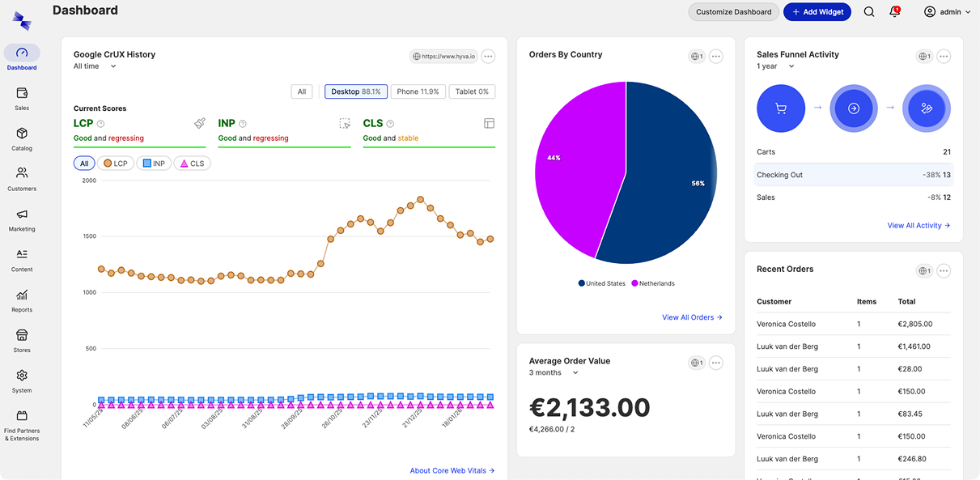Click the Add Widget button
This screenshot has width=980, height=480.
pos(817,12)
